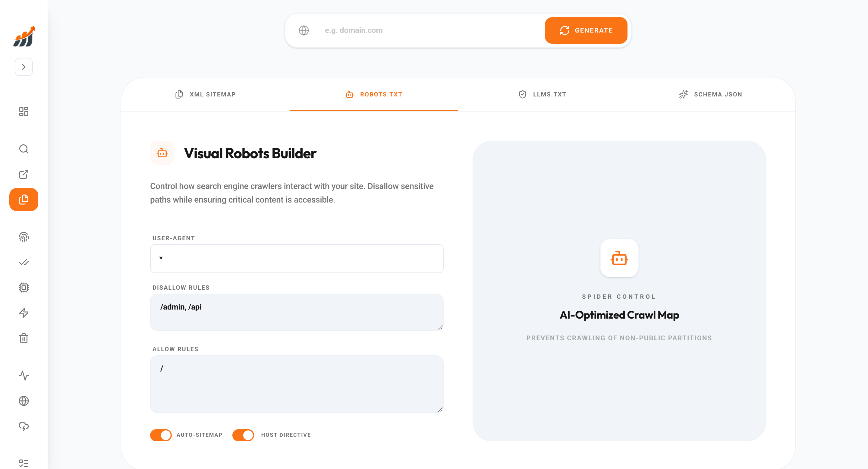Click the cloud lightning sidebar icon
Image resolution: width=868 pixels, height=469 pixels.
[24, 426]
